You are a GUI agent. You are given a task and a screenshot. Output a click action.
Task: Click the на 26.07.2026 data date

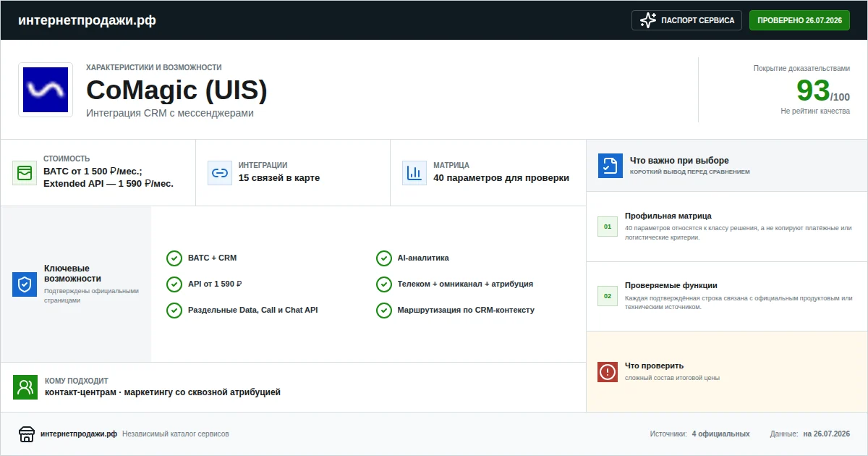pos(827,434)
